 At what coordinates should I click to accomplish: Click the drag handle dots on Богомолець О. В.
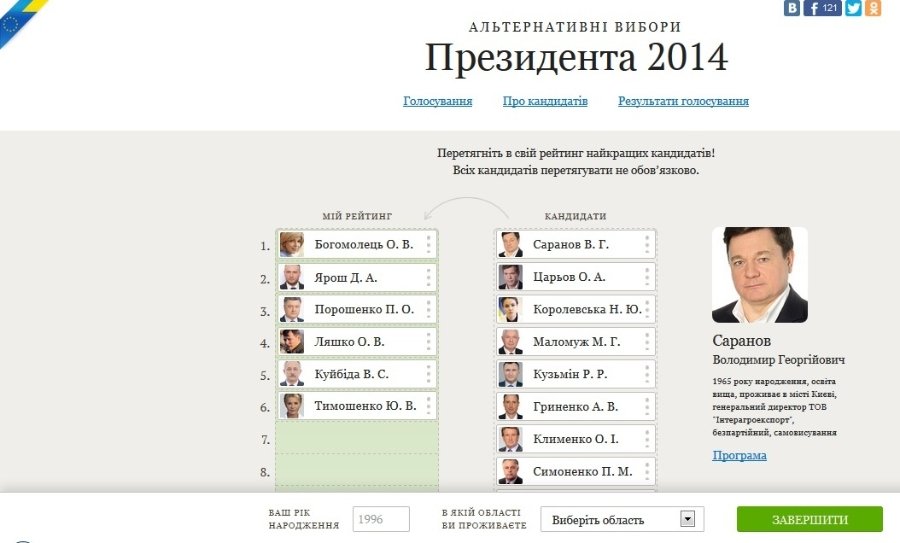pyautogui.click(x=428, y=244)
